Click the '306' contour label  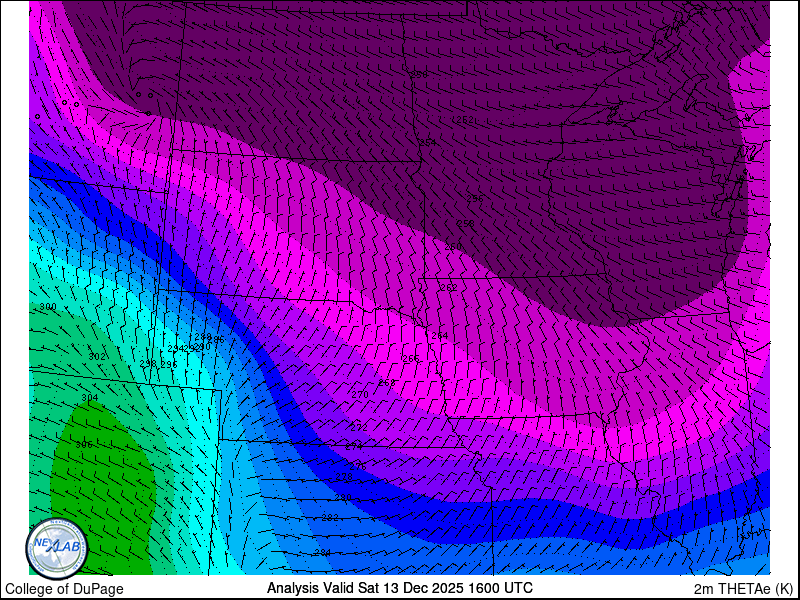point(84,445)
